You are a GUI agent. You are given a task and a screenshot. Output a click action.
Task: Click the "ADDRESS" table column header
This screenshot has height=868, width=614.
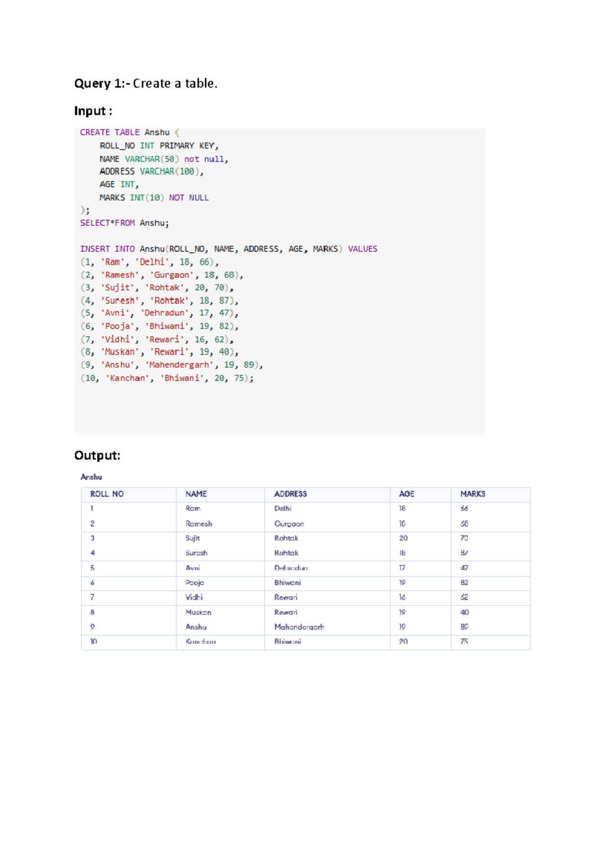coord(291,494)
